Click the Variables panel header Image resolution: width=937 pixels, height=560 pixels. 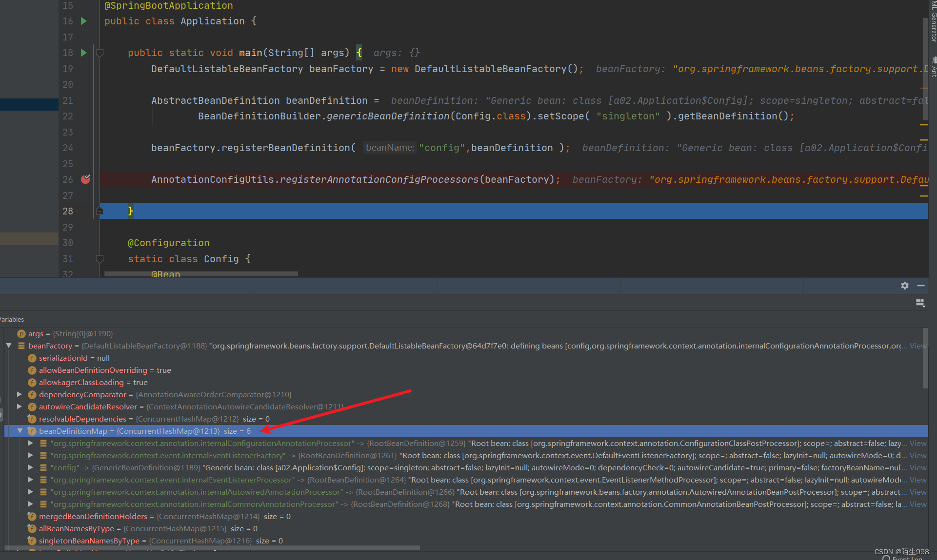pyautogui.click(x=12, y=319)
